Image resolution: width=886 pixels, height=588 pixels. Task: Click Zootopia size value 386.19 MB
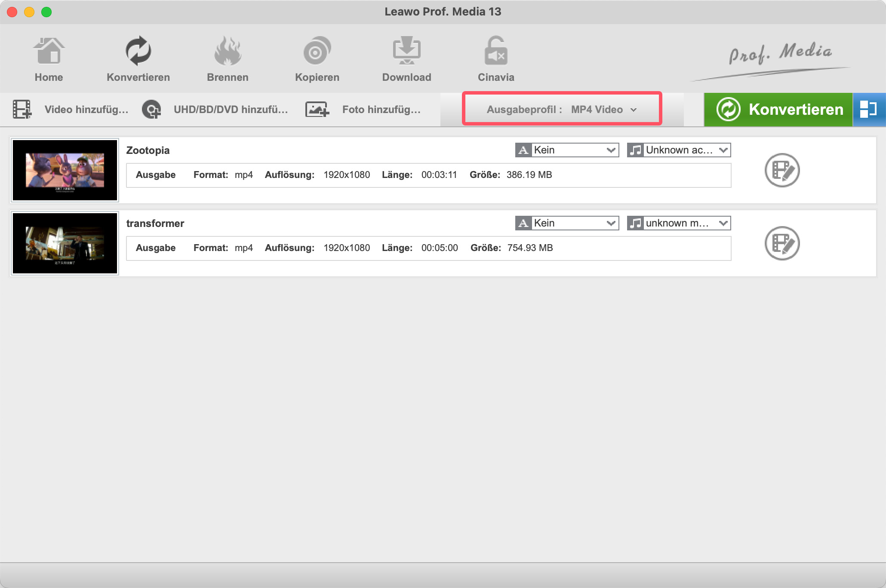tap(529, 175)
